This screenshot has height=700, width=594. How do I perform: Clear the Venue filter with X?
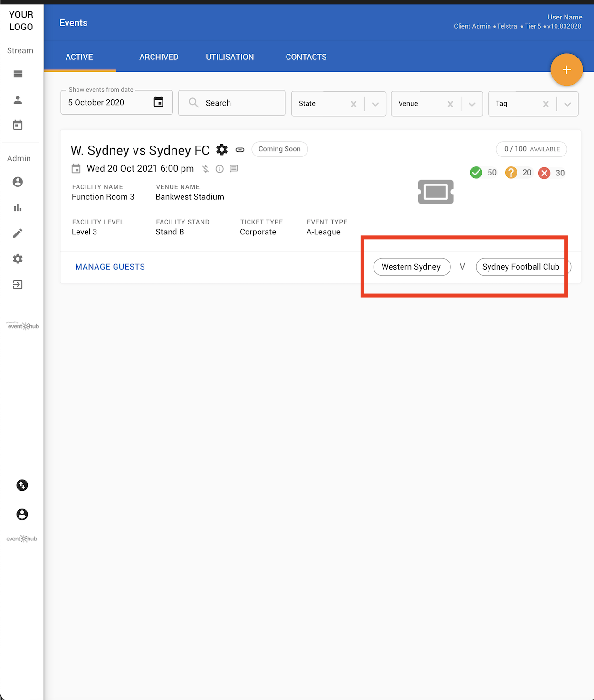(450, 104)
